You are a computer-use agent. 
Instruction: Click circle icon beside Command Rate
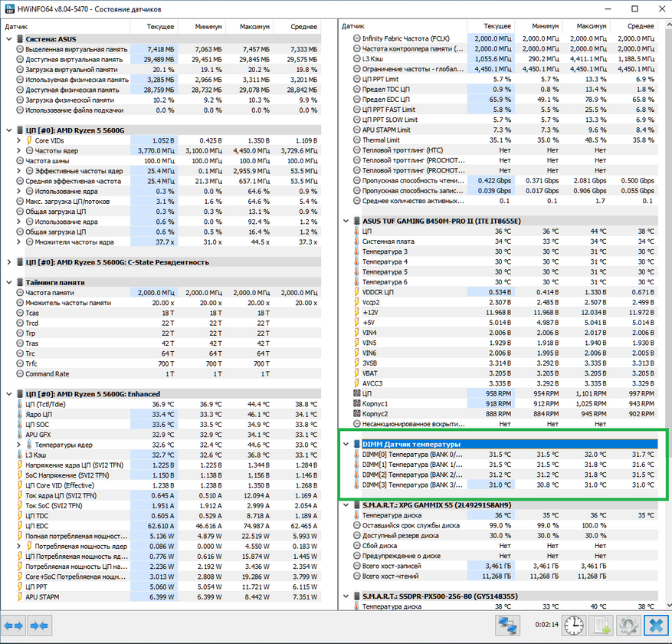(20, 373)
